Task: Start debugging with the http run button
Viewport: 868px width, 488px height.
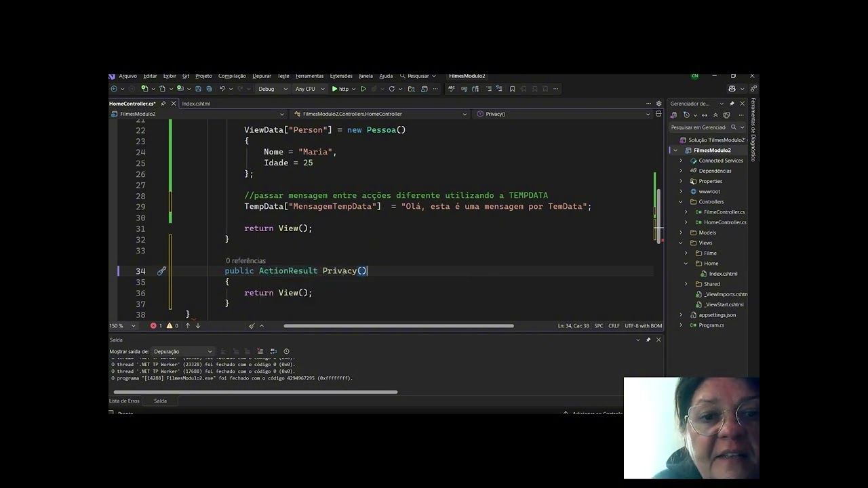Action: 340,89
